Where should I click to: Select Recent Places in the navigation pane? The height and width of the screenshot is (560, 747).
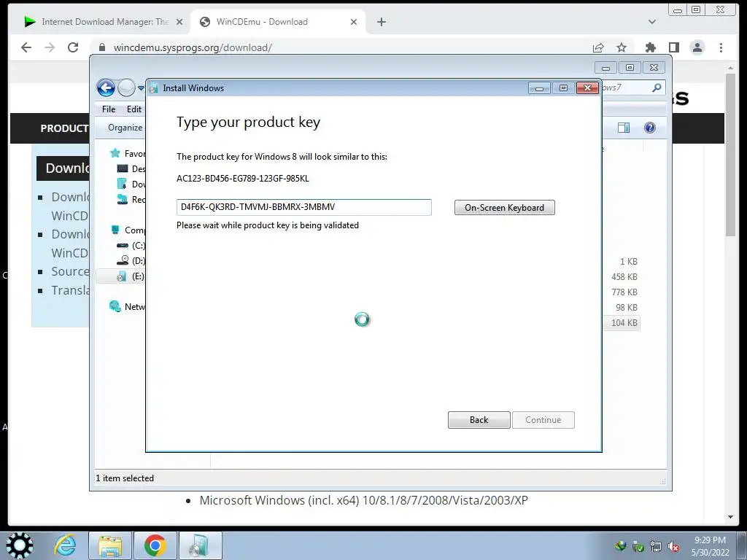(131, 199)
